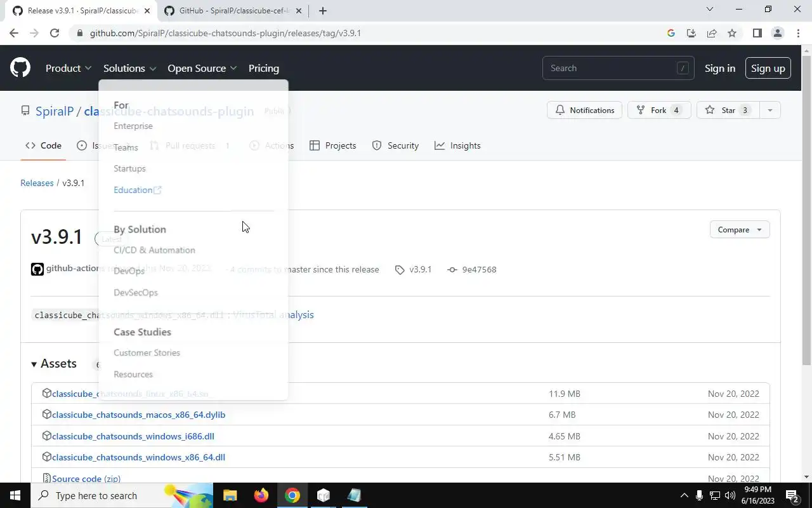Screen dimensions: 812x508
Task: Open the Pricing page
Action: tap(264, 68)
